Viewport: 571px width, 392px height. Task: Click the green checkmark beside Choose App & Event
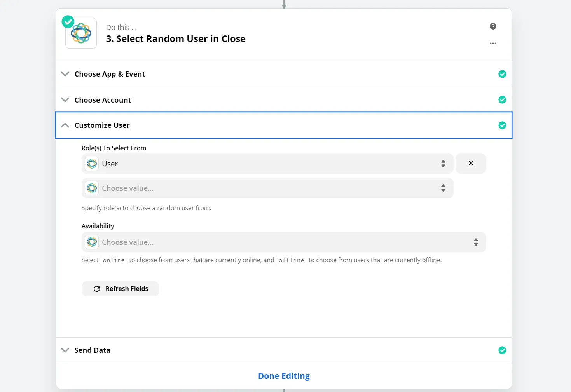pyautogui.click(x=502, y=74)
